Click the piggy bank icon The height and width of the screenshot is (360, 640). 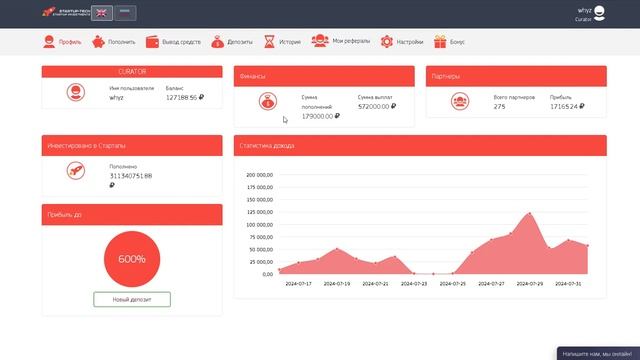(98, 42)
